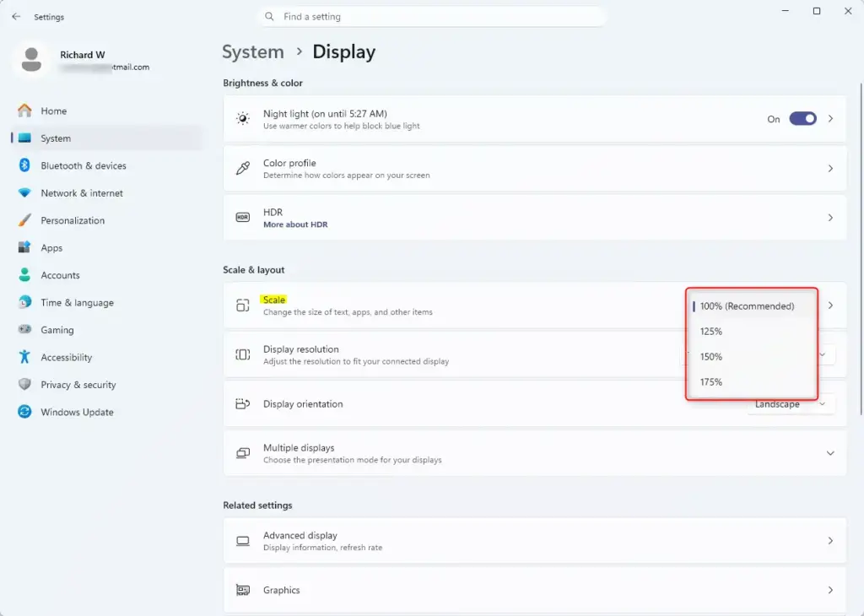864x616 pixels.
Task: Open the Advanced display row
Action: (x=534, y=541)
